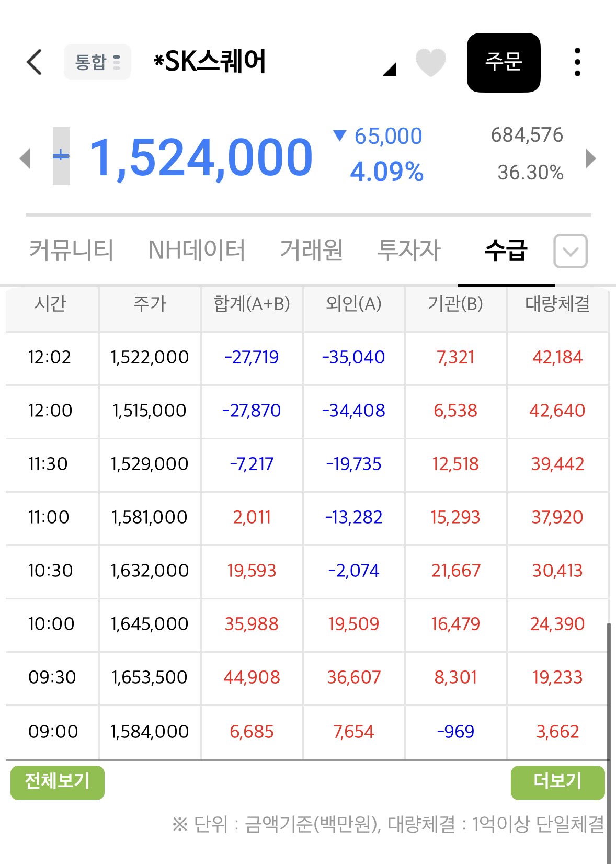The height and width of the screenshot is (864, 616).
Task: Expand stock name dropdown triangle
Action: 390,69
